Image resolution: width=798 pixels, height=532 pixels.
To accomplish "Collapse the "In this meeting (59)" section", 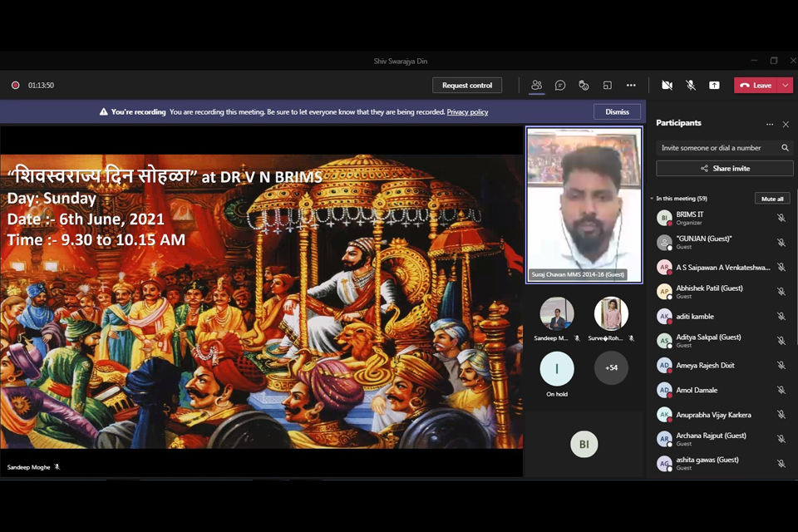I will 652,199.
